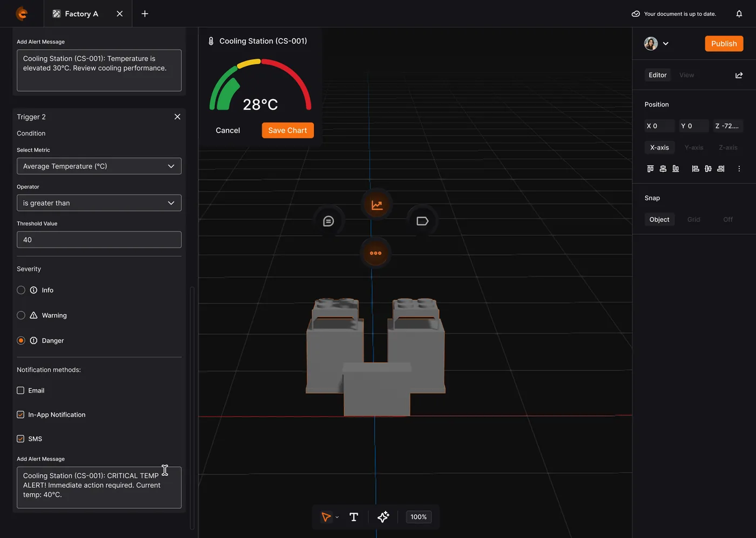Screen dimensions: 756x538
Task: Enable Email notification checkbox
Action: click(21, 391)
